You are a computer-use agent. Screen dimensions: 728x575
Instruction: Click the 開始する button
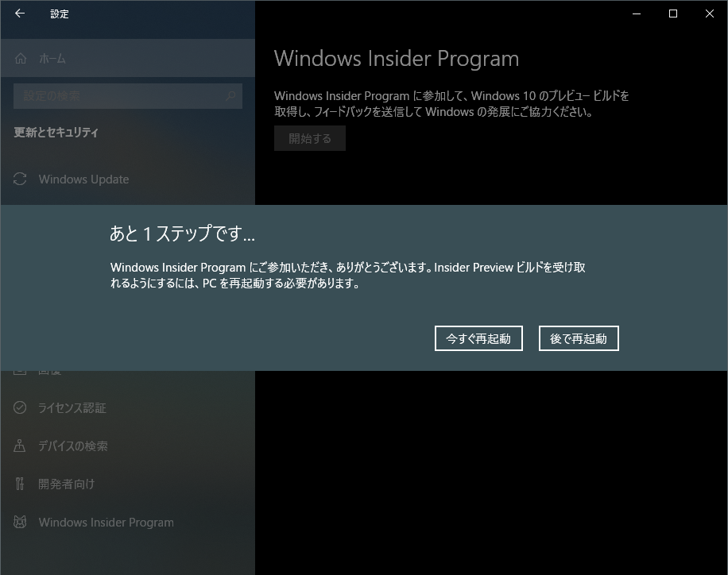coord(309,137)
